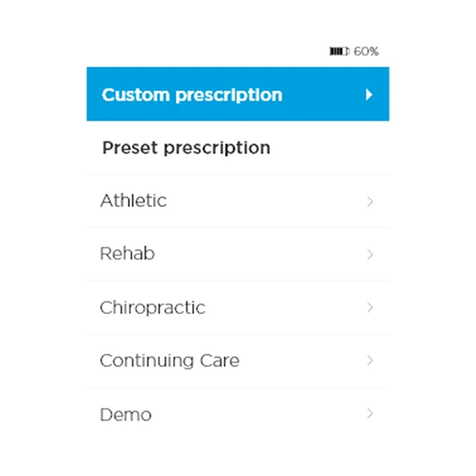Choose the Rehab preset label
Viewport: 476px width, 476px height.
pyautogui.click(x=127, y=255)
